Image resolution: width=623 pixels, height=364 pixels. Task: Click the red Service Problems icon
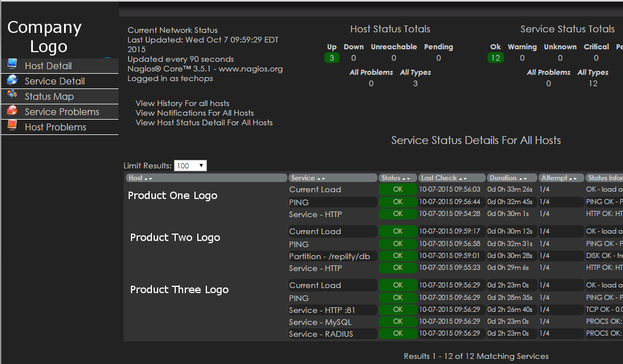(12, 111)
